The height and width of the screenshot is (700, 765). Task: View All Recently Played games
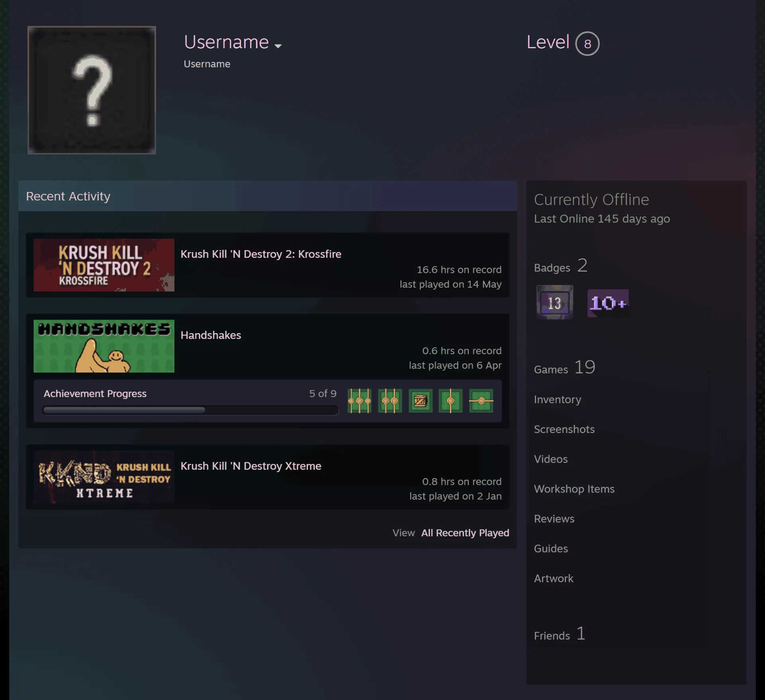coord(465,533)
